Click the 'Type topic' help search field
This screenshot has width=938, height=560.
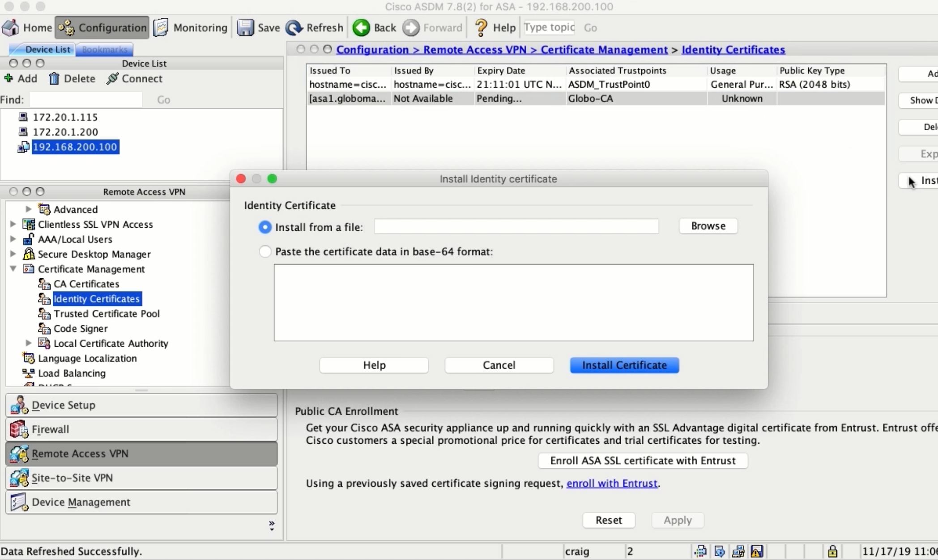pos(550,27)
